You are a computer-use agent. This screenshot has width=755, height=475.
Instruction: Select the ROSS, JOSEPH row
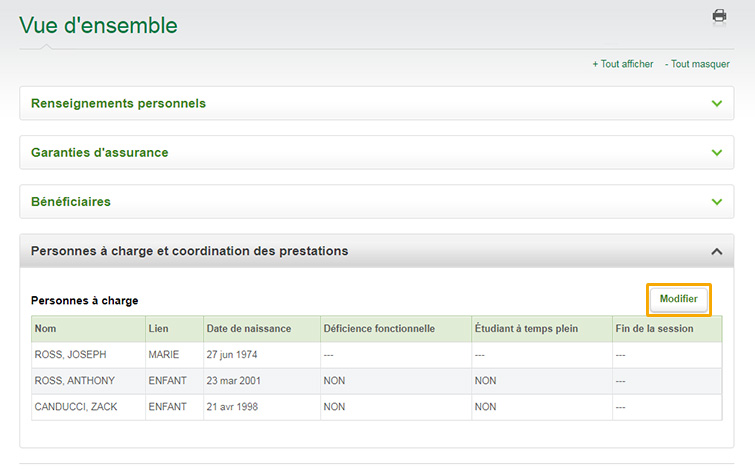click(x=377, y=355)
